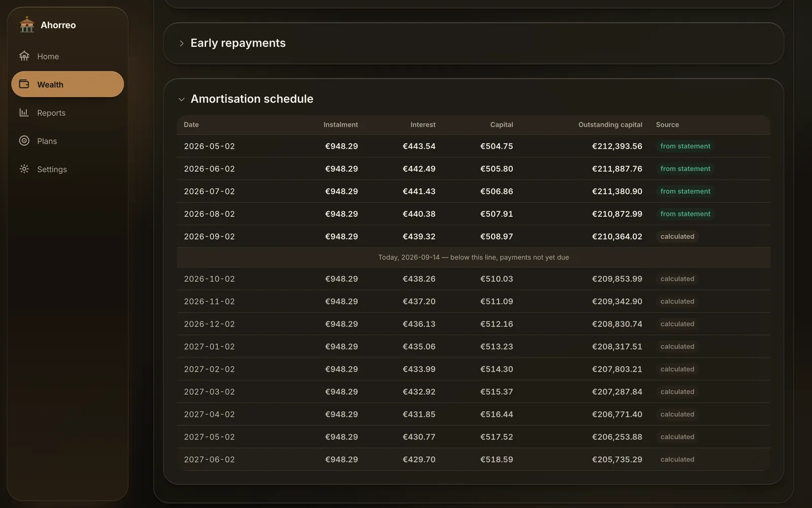
Task: Click the Interest column header
Action: tap(423, 124)
